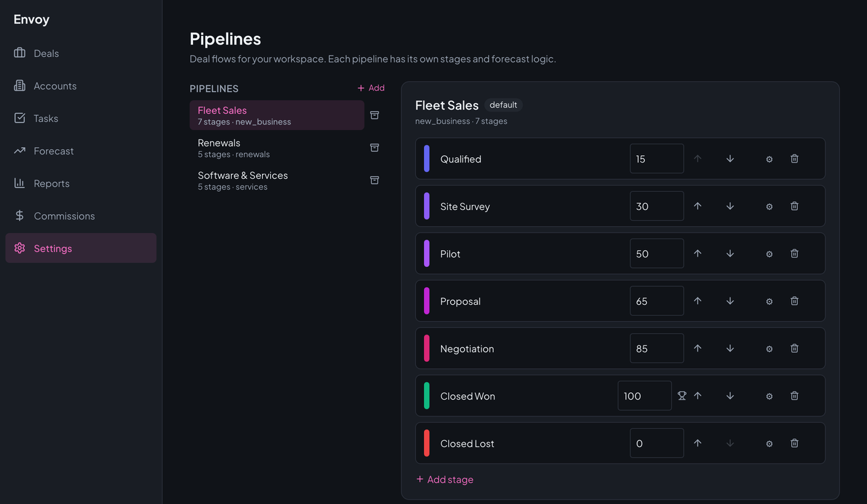The width and height of the screenshot is (867, 504).
Task: Move Proposal stage up
Action: click(698, 301)
